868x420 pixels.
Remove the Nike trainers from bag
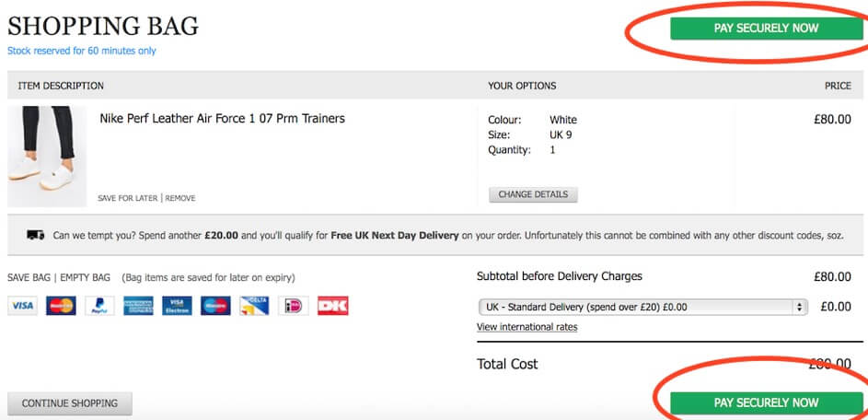[180, 198]
